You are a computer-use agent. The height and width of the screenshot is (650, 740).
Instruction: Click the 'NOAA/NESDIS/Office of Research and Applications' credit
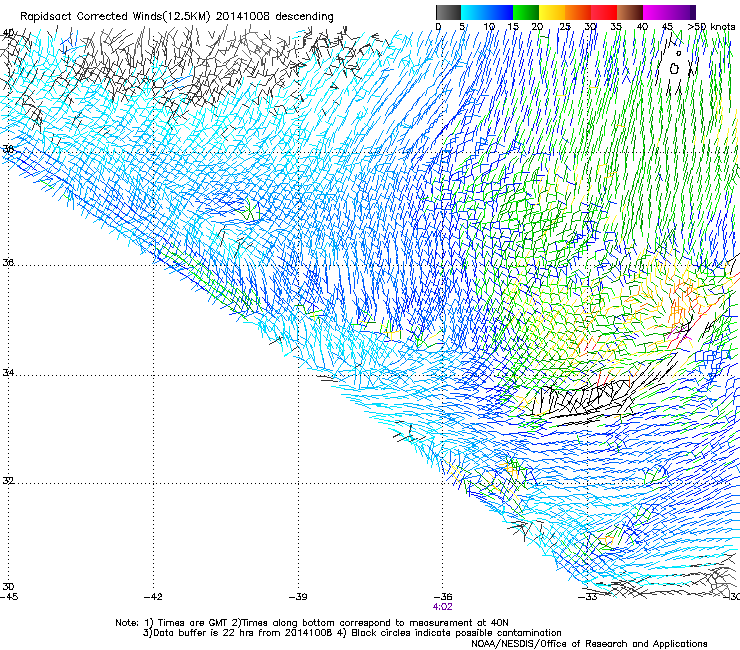[589, 644]
